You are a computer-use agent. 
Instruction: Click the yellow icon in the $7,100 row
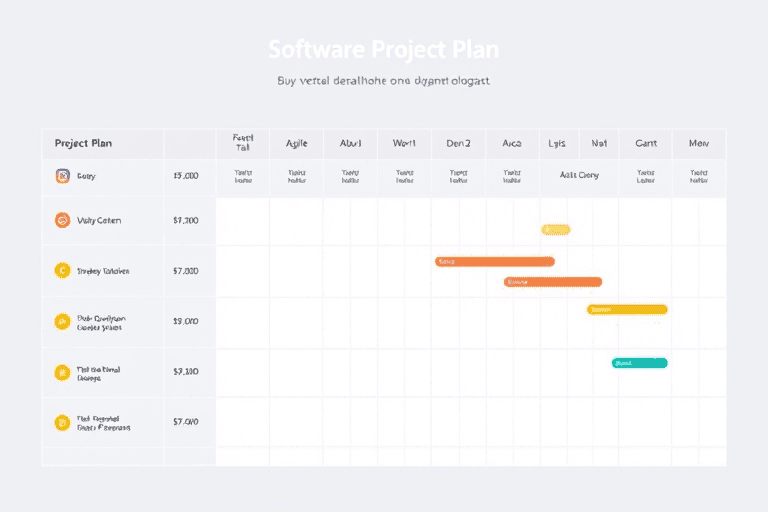62,372
